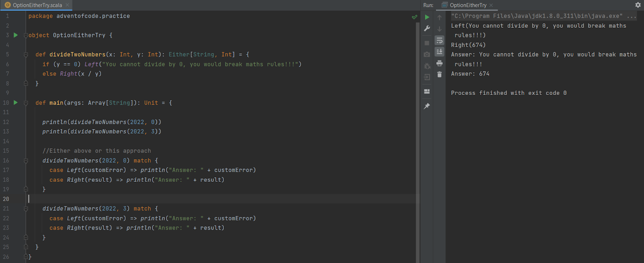Click 'Array[String]' type on line 10
Screen dimensions: 644x263
pyautogui.click(x=111, y=103)
